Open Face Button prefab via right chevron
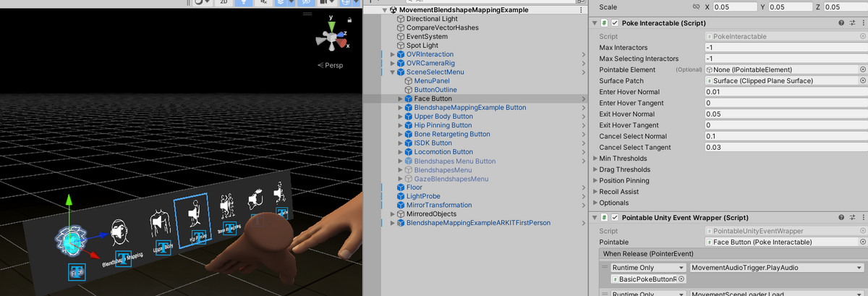Screen dimensions: 868x296 (583, 98)
